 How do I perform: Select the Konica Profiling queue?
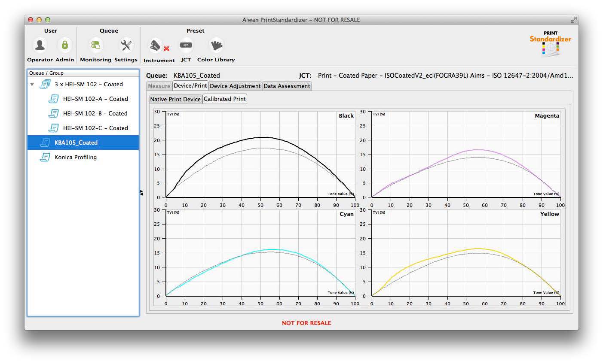[x=75, y=157]
